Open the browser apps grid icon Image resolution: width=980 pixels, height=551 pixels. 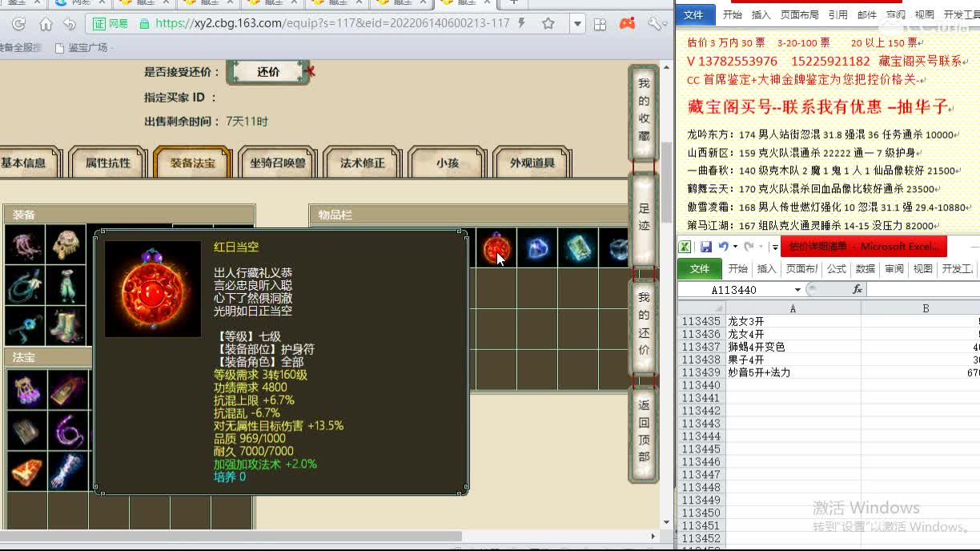(600, 24)
